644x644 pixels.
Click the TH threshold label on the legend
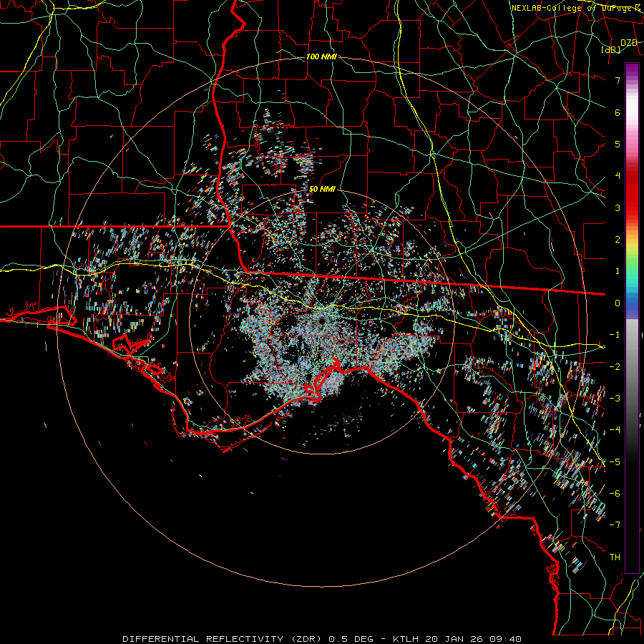[x=615, y=557]
